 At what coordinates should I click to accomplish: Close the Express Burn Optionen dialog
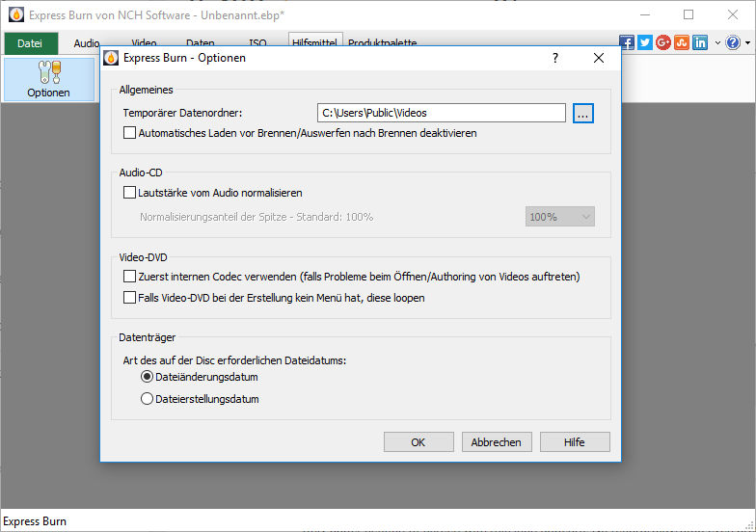598,58
